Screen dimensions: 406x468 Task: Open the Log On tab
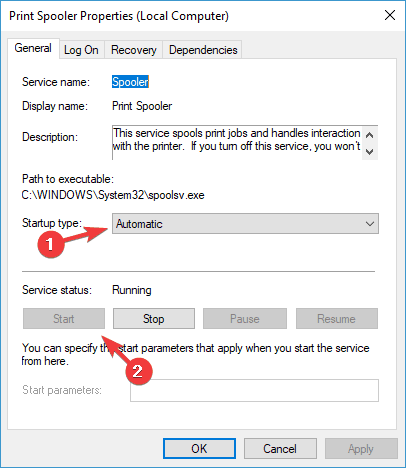[x=81, y=50]
